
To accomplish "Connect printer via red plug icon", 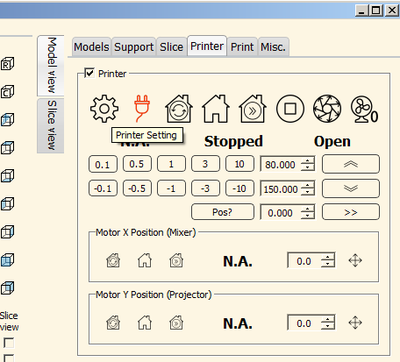I will (142, 109).
